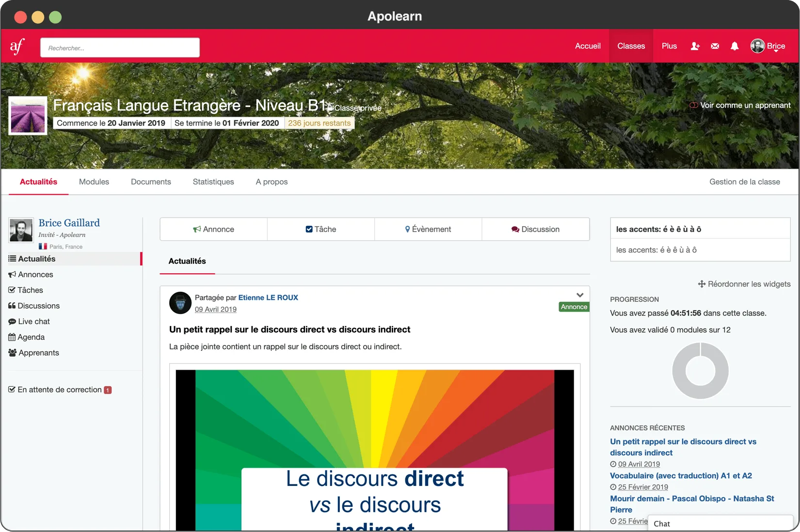Open Mourir demain - Pascal Obispo announcement
The image size is (800, 532).
[x=692, y=504]
